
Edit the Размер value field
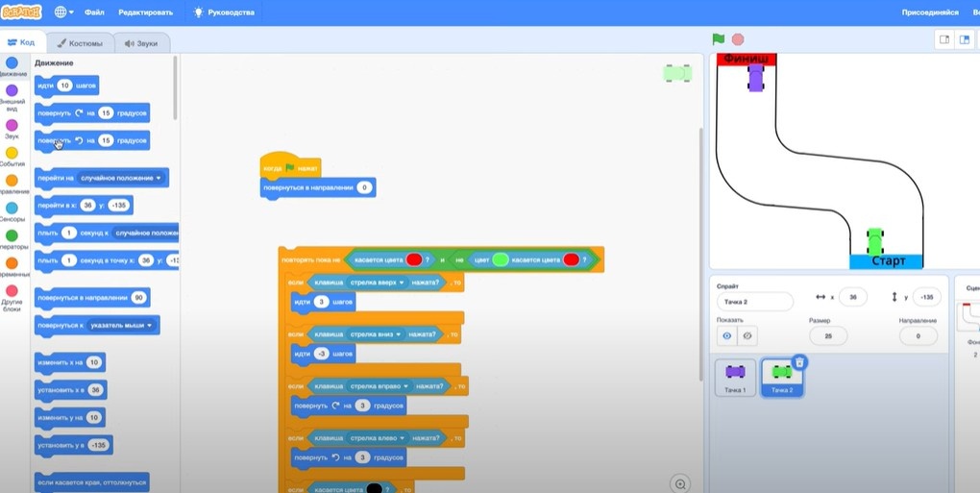(x=828, y=336)
